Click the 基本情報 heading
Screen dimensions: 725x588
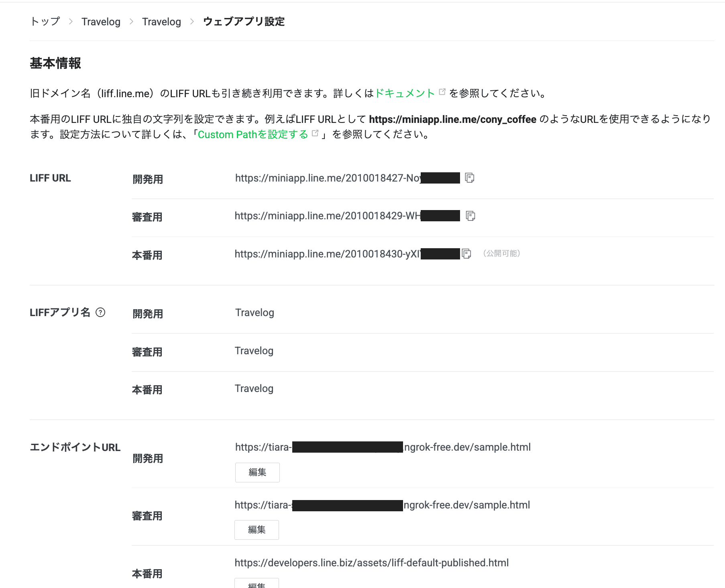tap(55, 63)
